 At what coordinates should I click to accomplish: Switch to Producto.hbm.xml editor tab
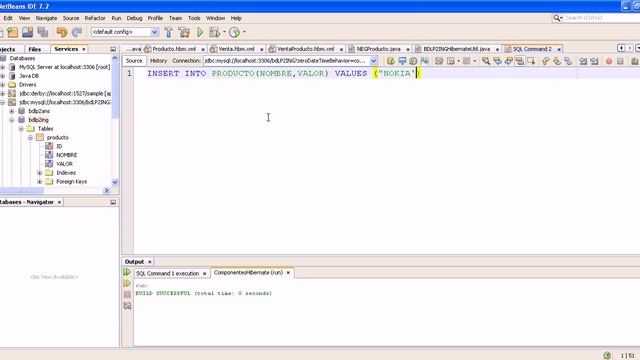[174, 49]
